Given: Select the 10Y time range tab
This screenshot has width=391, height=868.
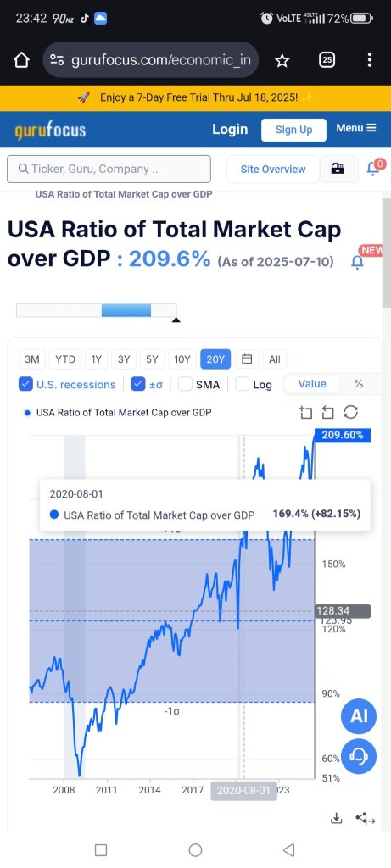Looking at the screenshot, I should tap(182, 359).
